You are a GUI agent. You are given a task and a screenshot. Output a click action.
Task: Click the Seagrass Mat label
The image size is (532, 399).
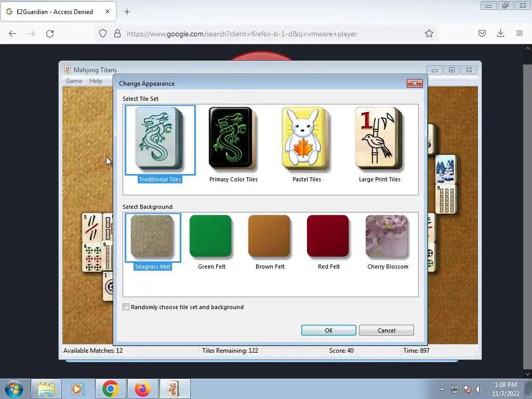[153, 267]
